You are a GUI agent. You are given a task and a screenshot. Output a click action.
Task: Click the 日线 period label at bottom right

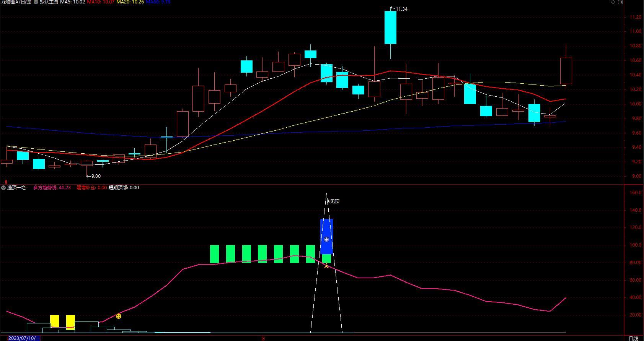[633, 338]
